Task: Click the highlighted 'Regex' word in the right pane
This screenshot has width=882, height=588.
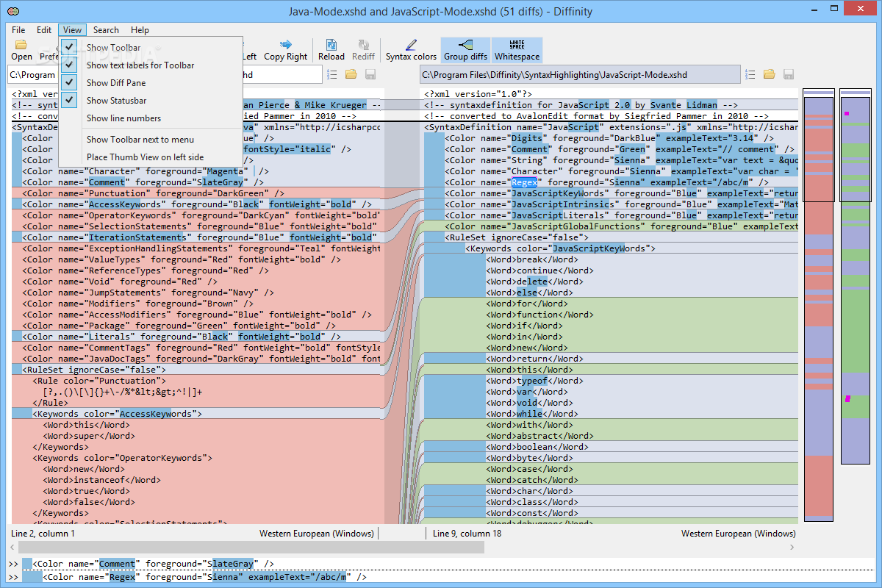Action: [x=526, y=182]
